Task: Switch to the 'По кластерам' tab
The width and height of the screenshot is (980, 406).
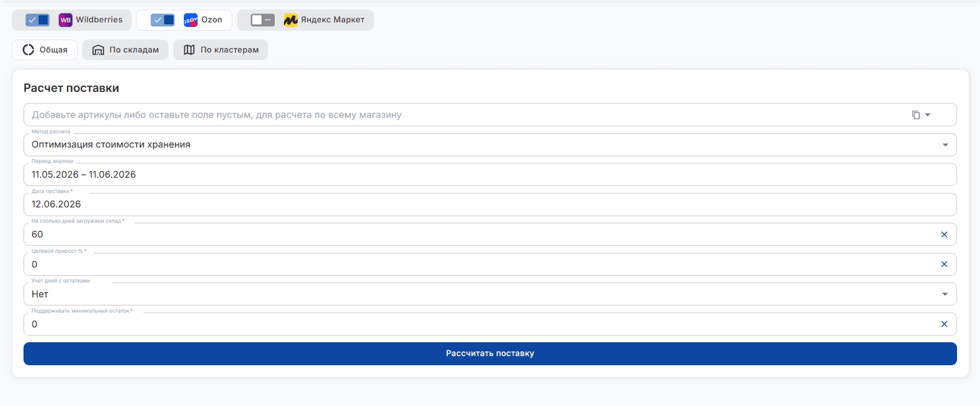Action: pyautogui.click(x=221, y=50)
